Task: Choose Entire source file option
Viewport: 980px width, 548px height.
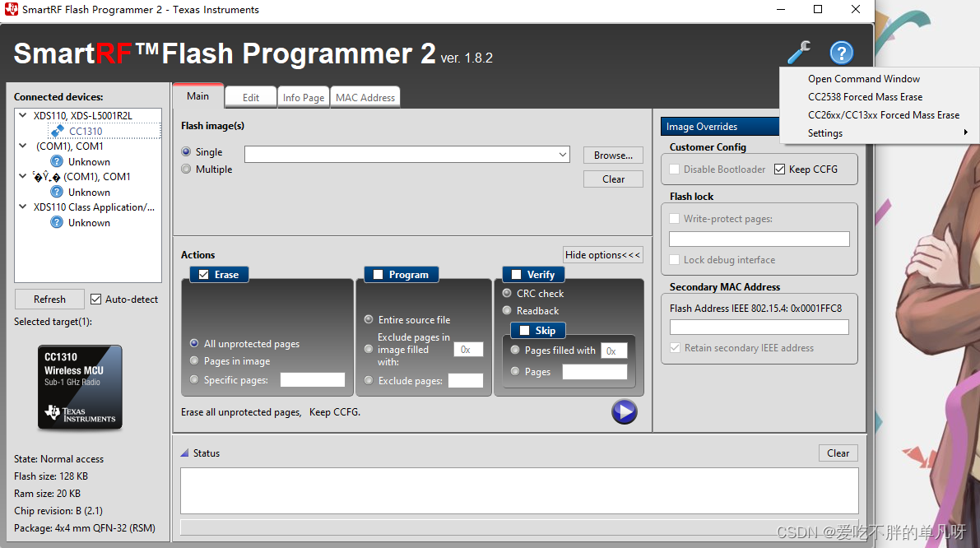Action: pyautogui.click(x=369, y=319)
